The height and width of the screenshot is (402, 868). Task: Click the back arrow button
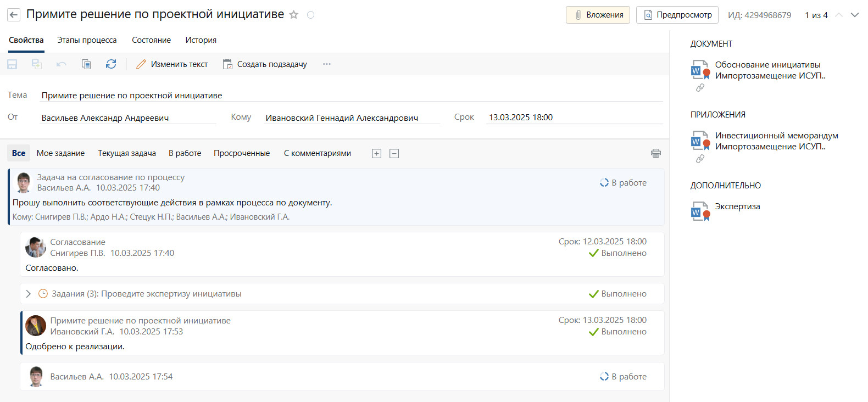14,15
